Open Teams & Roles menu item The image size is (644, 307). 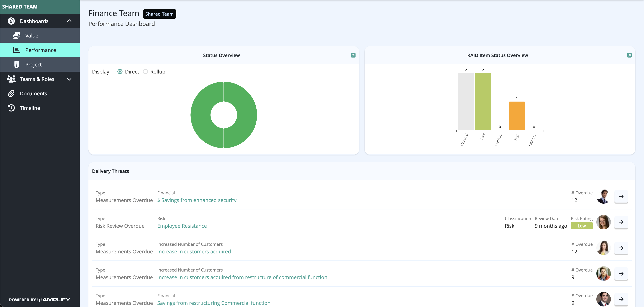click(x=40, y=79)
